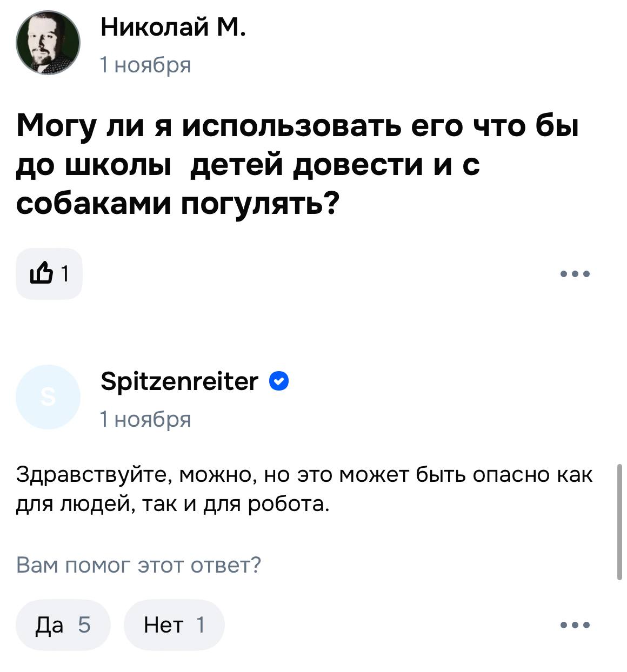Viewport: 627px width, 672px height.
Task: Mark the answer as helpful with Да
Action: [x=64, y=624]
